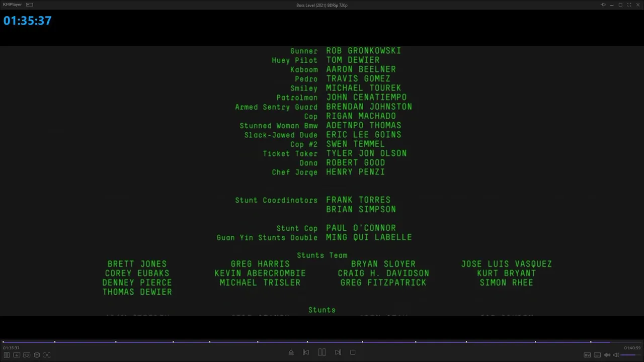Stop the video playback

click(353, 352)
